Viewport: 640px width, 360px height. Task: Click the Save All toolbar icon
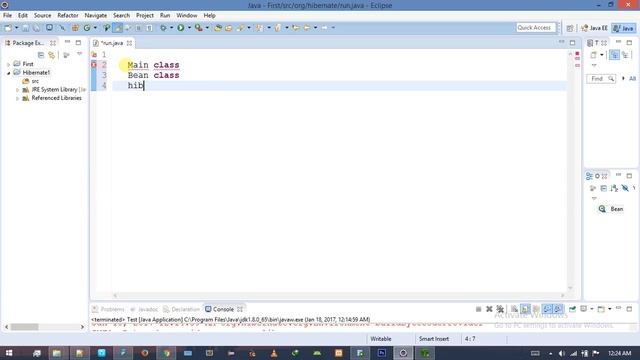click(36, 28)
